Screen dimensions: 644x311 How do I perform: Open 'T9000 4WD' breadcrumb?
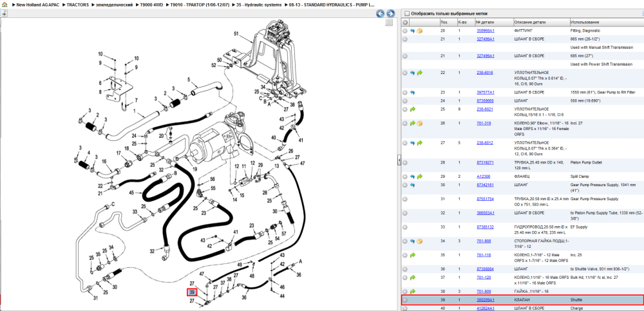coord(151,5)
